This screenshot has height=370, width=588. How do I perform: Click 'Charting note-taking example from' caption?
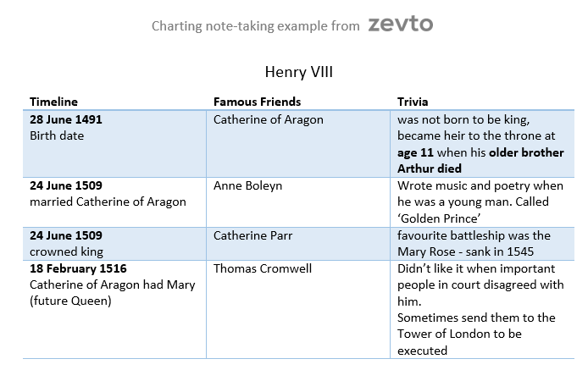point(255,26)
